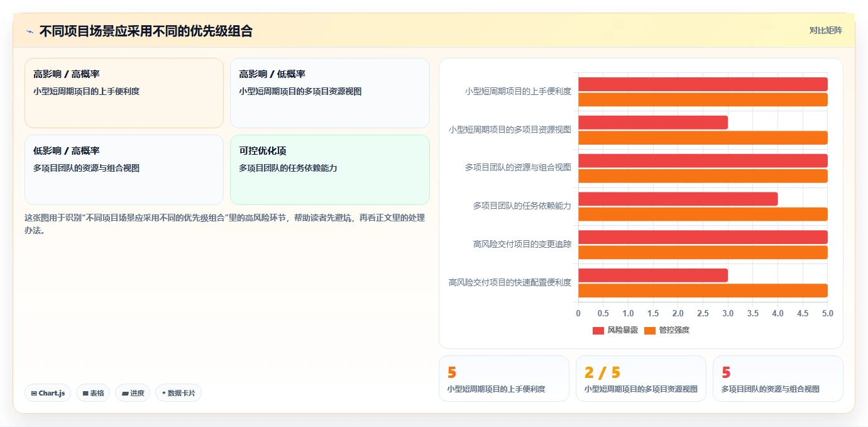Open the 高影响 / 低概率 matrix card
The image size is (868, 427).
tap(330, 93)
